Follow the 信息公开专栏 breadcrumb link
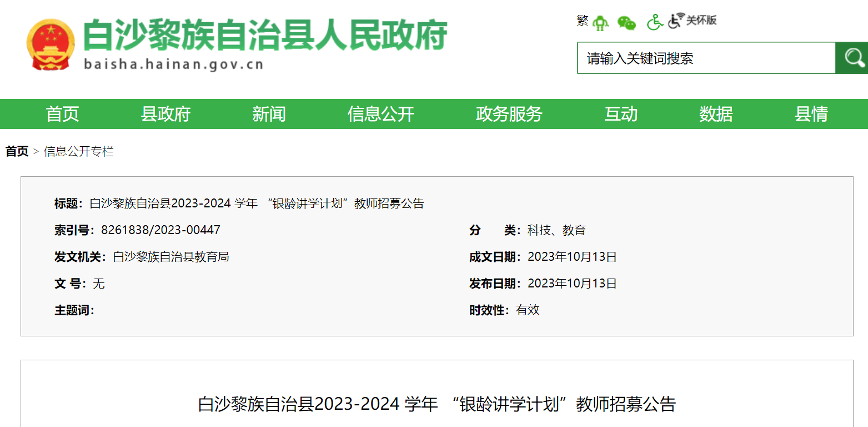This screenshot has width=868, height=427. (x=79, y=151)
